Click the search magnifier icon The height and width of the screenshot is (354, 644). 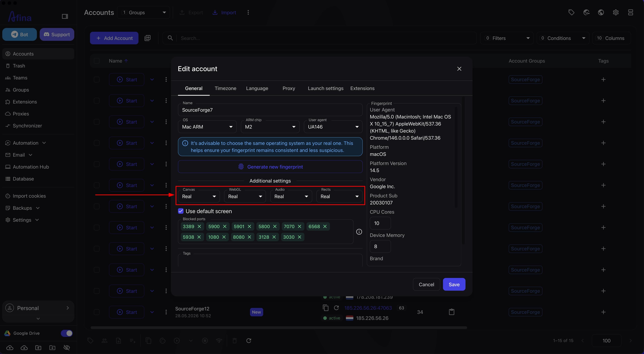point(170,38)
